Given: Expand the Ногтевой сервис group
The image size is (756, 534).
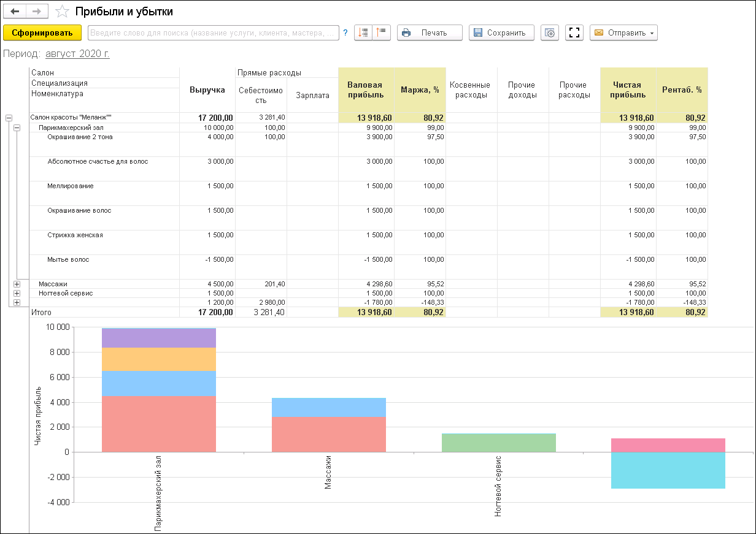Looking at the screenshot, I should point(17,294).
